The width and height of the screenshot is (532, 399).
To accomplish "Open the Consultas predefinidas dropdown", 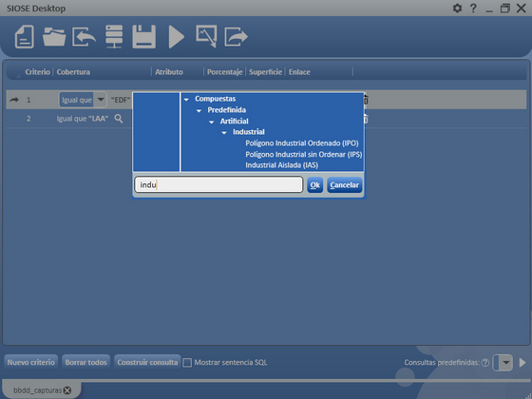I will click(505, 362).
